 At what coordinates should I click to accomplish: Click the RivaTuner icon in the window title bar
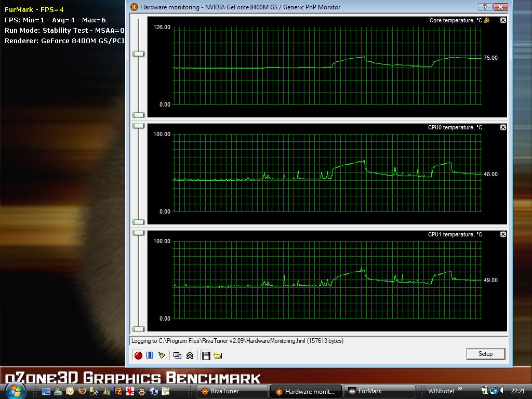135,7
